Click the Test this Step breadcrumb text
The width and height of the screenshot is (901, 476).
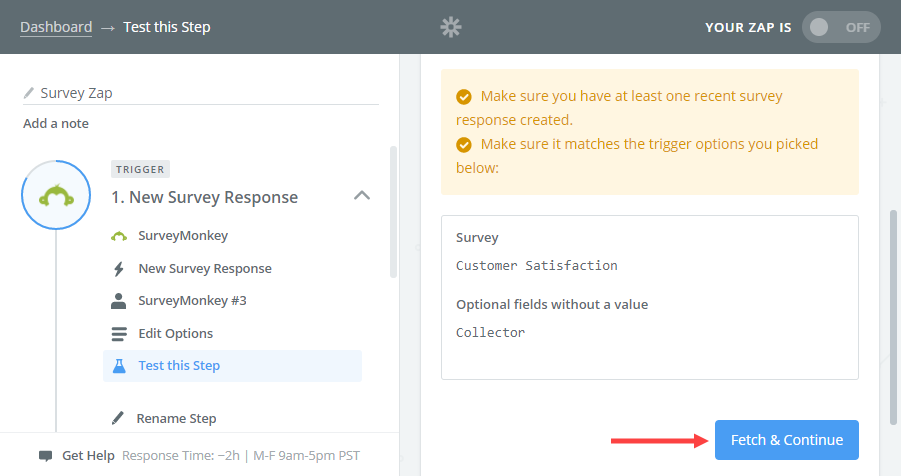click(x=167, y=27)
